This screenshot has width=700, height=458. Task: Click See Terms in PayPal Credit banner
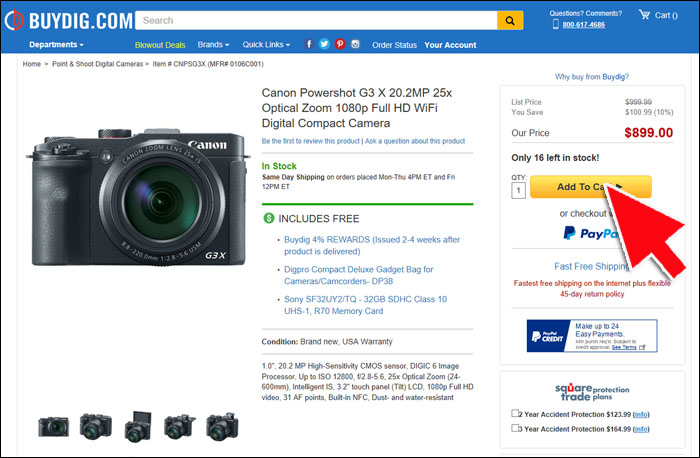tap(624, 347)
